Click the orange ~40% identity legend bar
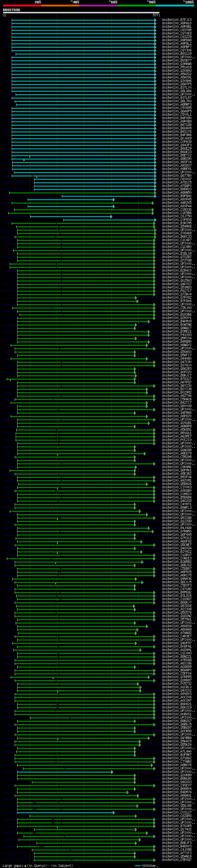The width and height of the screenshot is (197, 868). [x=60, y=6]
